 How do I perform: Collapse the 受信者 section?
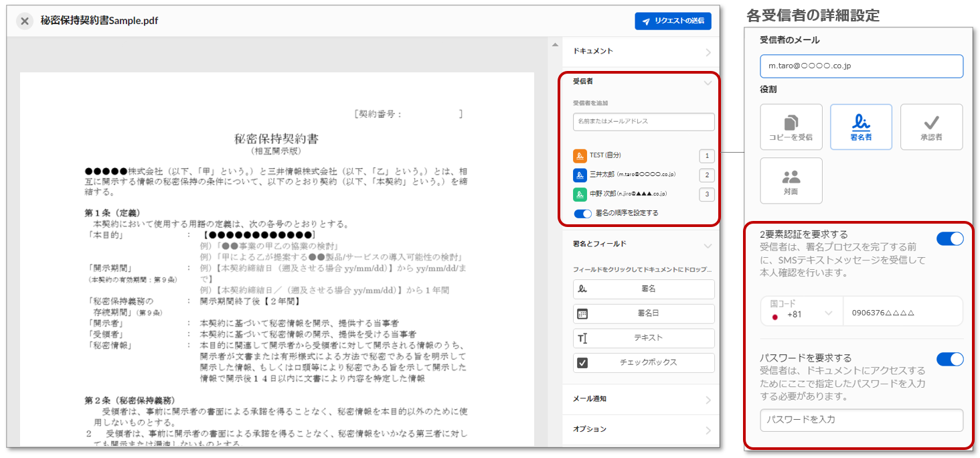click(708, 82)
